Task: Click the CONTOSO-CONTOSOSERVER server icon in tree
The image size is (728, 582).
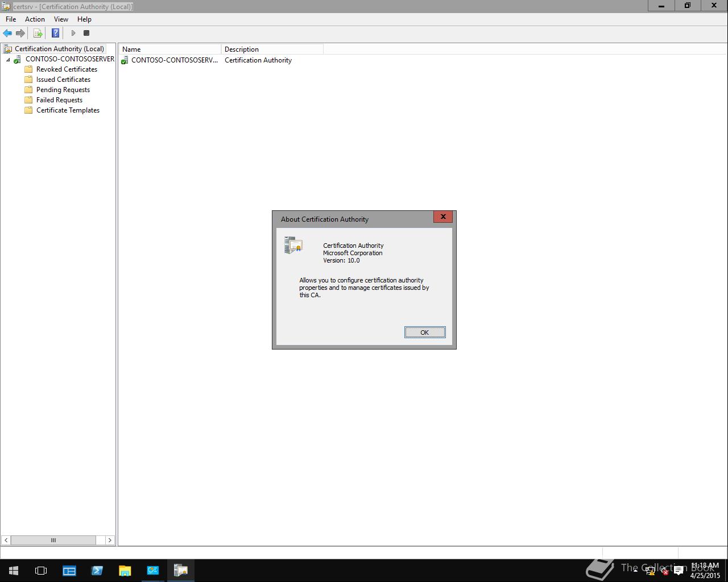Action: click(x=18, y=59)
